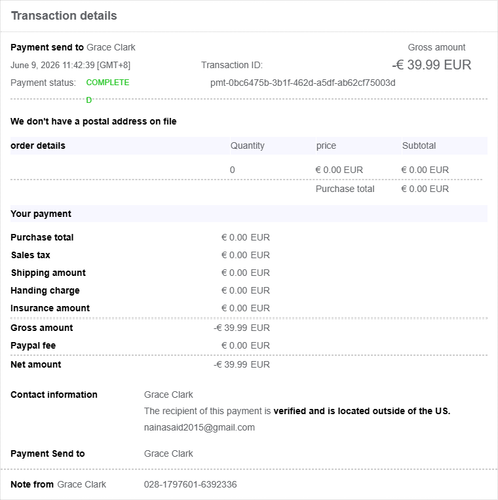Click the large '-€ 39.99 EUR' gross amount
This screenshot has width=498, height=500.
pos(432,65)
